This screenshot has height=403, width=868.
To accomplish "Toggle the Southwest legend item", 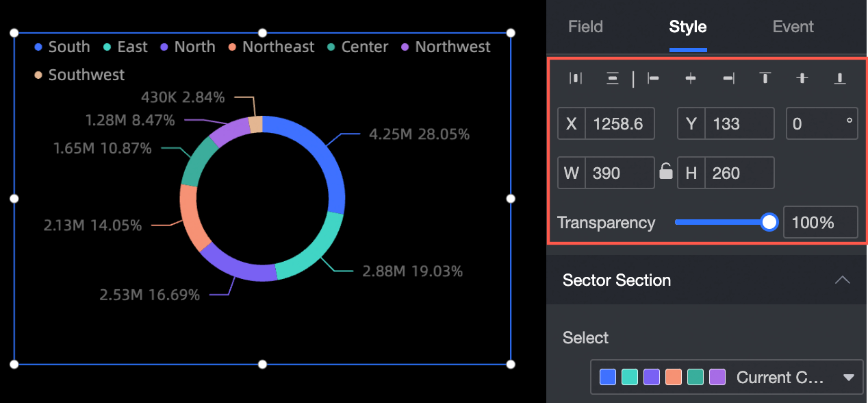I will pyautogui.click(x=79, y=75).
